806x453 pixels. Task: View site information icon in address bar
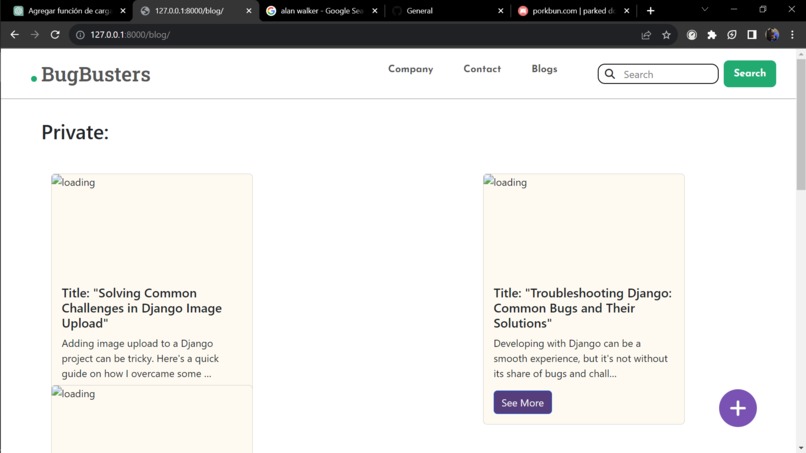[x=80, y=34]
